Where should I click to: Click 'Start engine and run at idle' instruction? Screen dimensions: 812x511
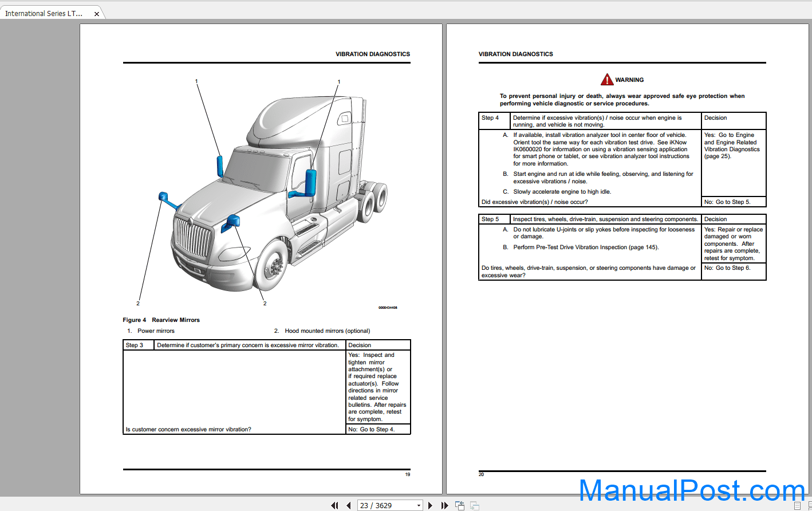coord(603,178)
